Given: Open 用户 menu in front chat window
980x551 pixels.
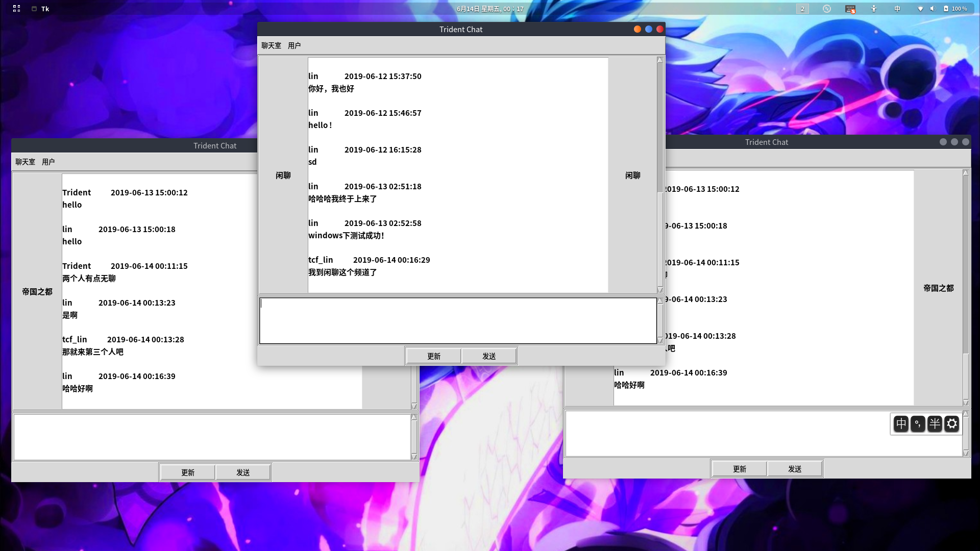Looking at the screenshot, I should [x=294, y=45].
